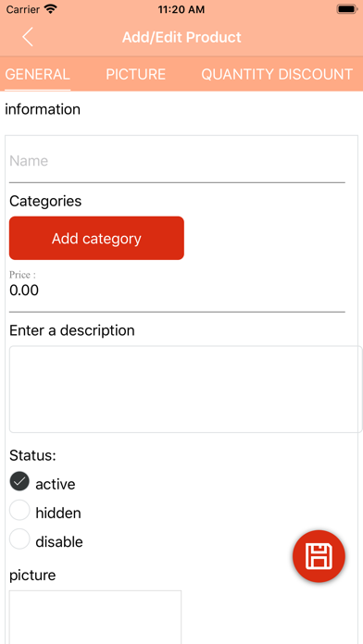Image resolution: width=363 pixels, height=644 pixels.
Task: Switch to the PICTURE tab
Action: (136, 74)
